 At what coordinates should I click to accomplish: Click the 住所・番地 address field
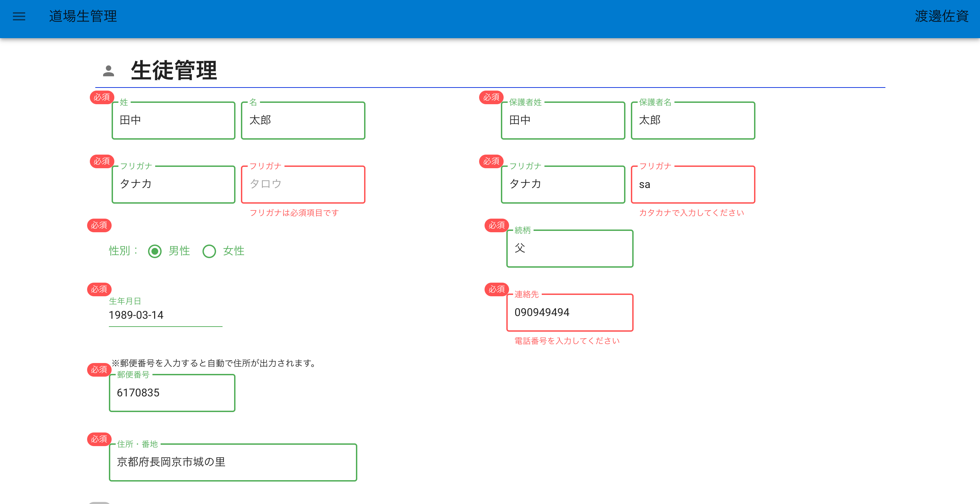tap(233, 462)
